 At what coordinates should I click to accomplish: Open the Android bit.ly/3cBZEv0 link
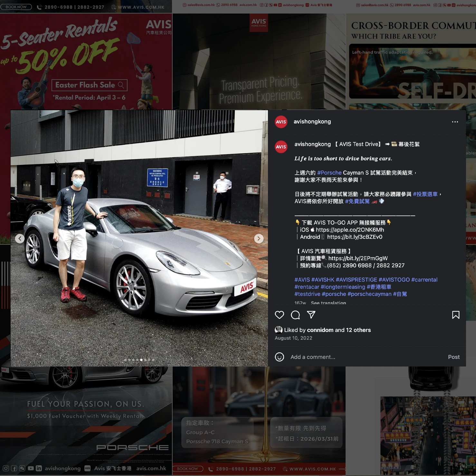355,237
